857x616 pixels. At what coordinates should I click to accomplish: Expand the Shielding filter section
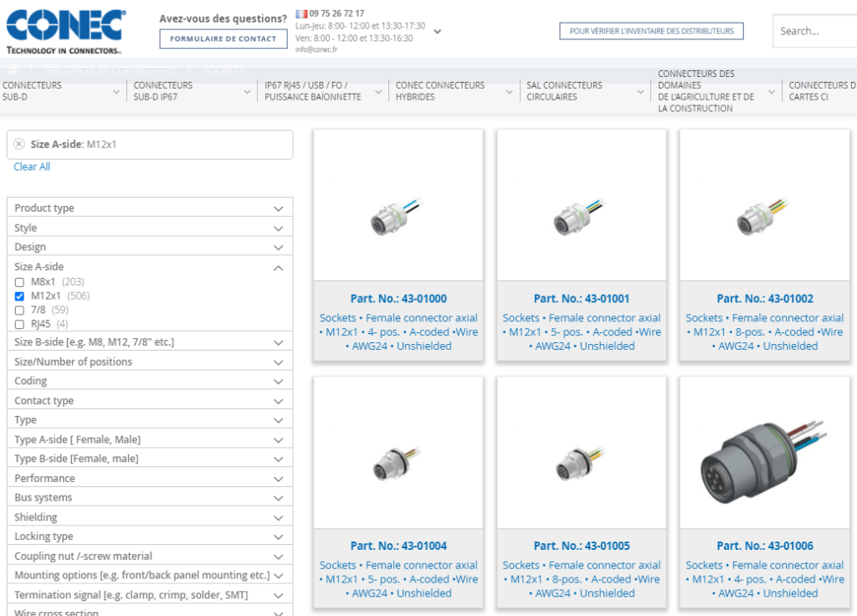(x=278, y=517)
